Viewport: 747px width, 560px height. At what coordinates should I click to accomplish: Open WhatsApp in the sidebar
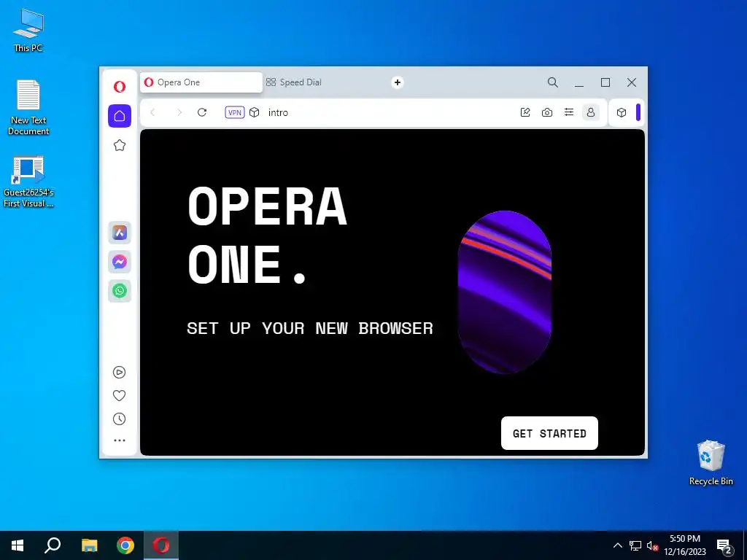120,290
